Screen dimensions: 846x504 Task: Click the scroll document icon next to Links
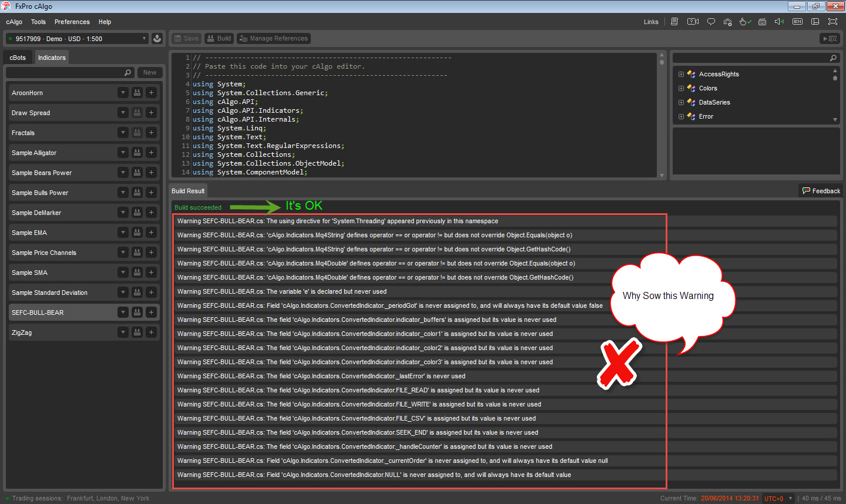[674, 22]
